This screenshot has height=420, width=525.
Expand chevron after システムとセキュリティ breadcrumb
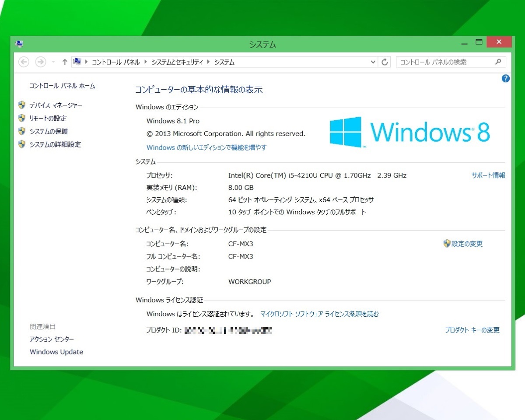209,62
